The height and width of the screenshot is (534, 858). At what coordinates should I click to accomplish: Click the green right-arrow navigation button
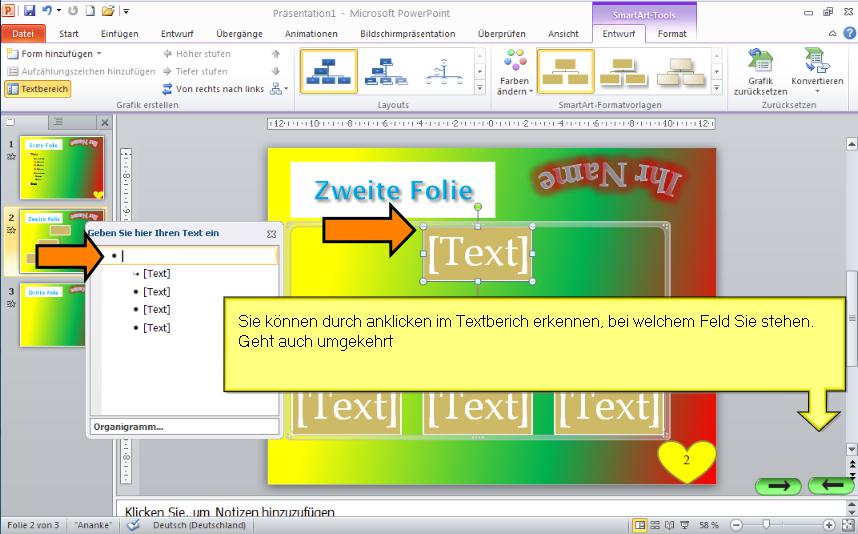point(779,486)
